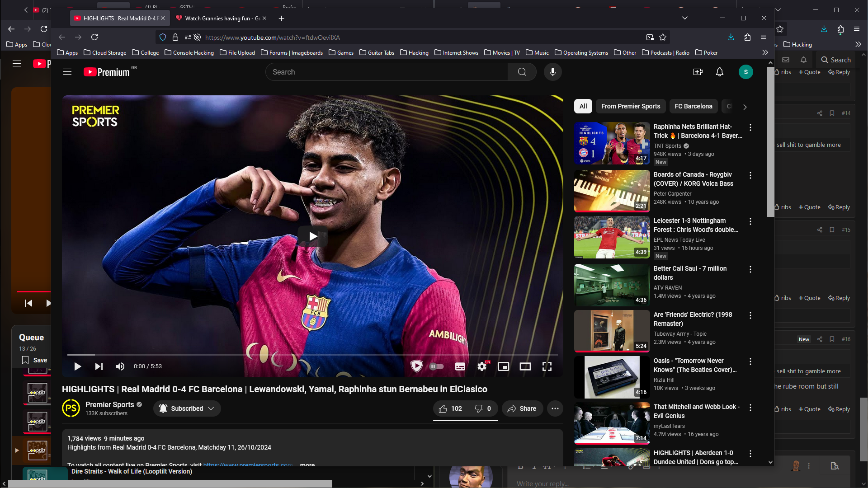This screenshot has width=868, height=488.
Task: Show more bookmarks chevron in front window
Action: pos(765,53)
